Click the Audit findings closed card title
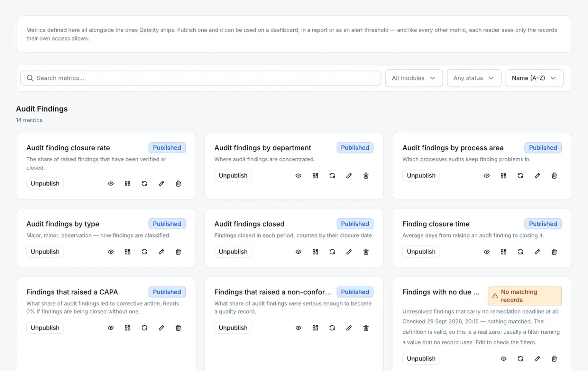Viewport: 588px width, 371px height. (x=249, y=224)
